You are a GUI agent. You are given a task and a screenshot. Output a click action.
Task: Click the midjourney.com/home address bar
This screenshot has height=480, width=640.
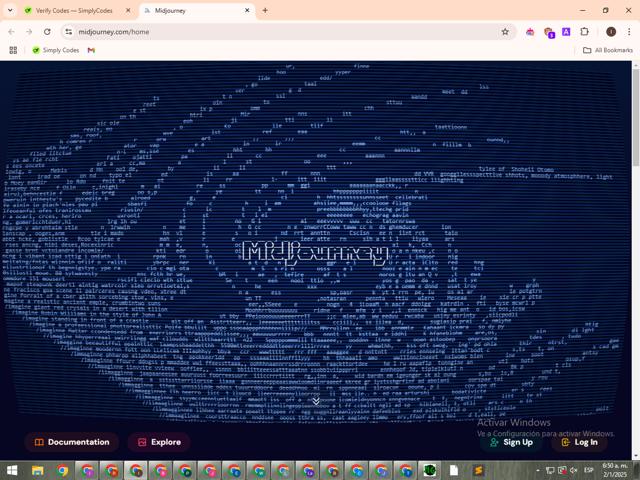pyautogui.click(x=286, y=32)
